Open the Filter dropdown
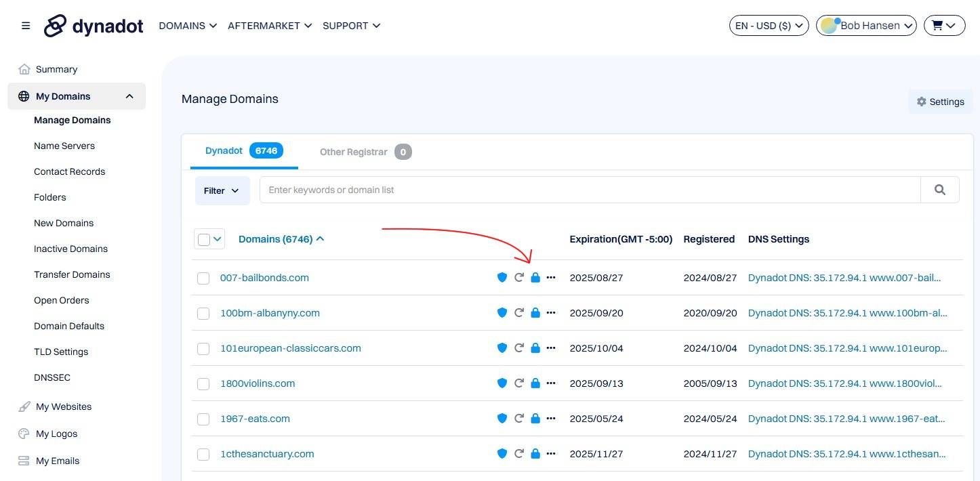 point(222,190)
